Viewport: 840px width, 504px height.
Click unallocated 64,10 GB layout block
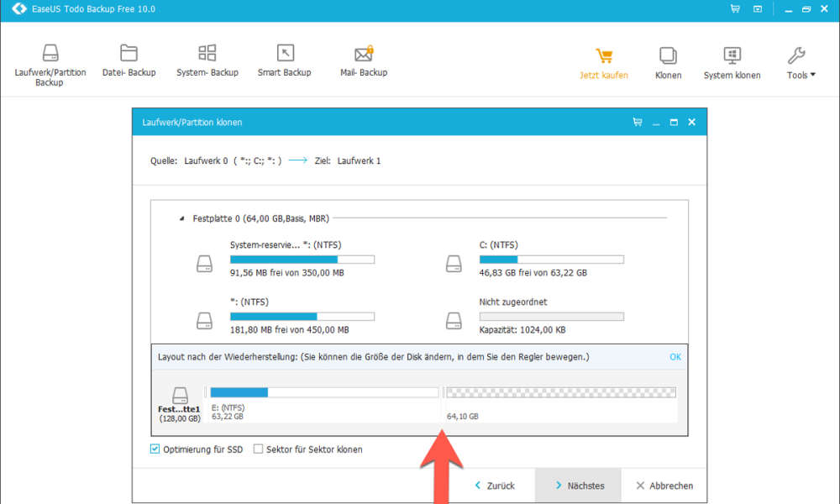tap(561, 392)
